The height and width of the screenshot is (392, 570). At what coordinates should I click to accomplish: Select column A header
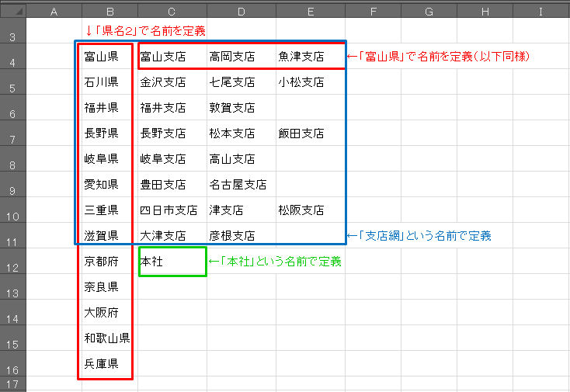coord(54,12)
